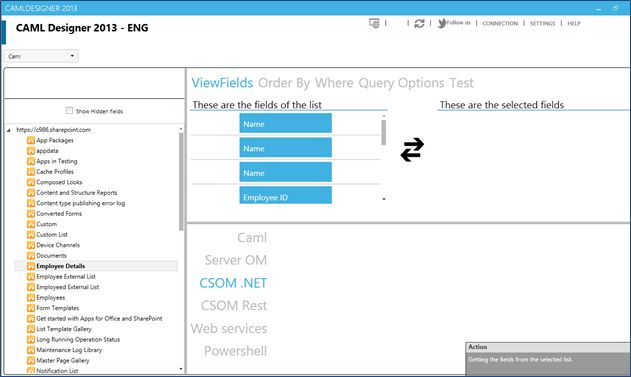
Task: Switch to the Query Options tab
Action: [x=401, y=83]
